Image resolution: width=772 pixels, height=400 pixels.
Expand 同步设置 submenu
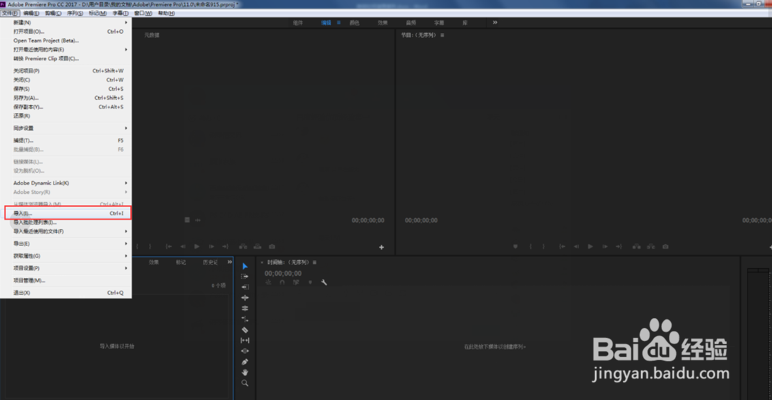66,128
